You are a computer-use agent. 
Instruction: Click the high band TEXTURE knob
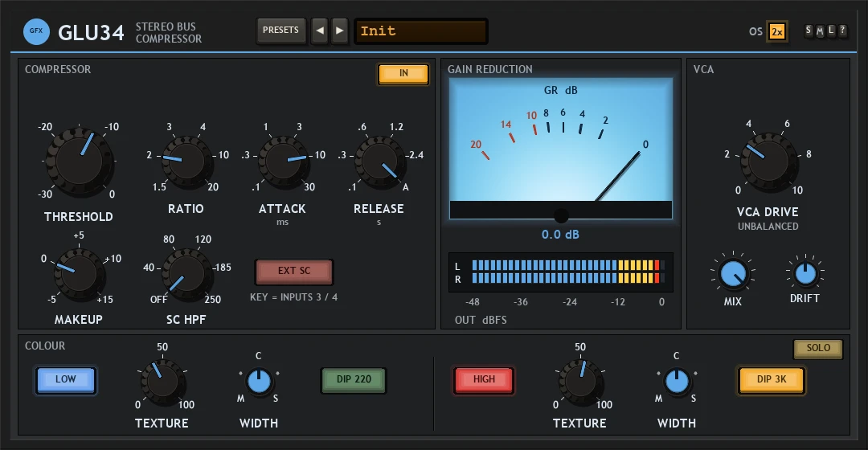pos(580,382)
